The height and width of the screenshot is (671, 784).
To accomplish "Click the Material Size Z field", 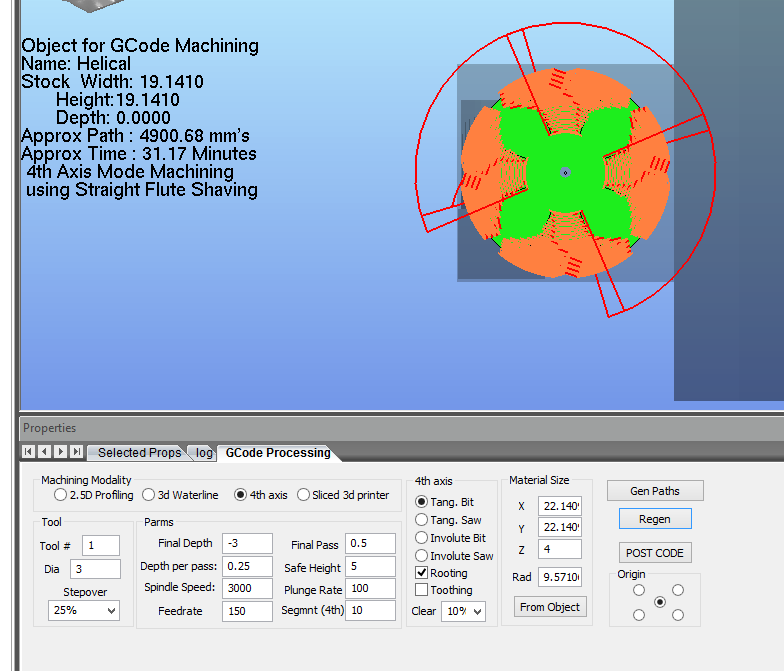I will [560, 549].
